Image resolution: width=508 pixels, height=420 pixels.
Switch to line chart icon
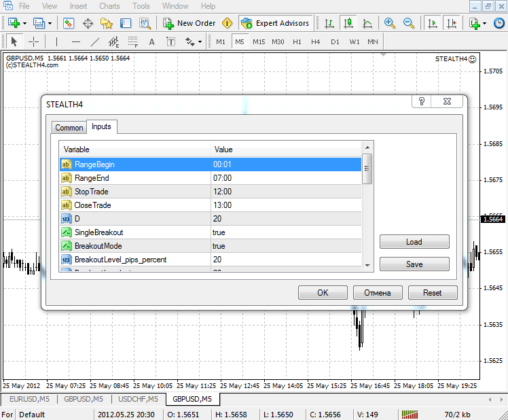(367, 23)
